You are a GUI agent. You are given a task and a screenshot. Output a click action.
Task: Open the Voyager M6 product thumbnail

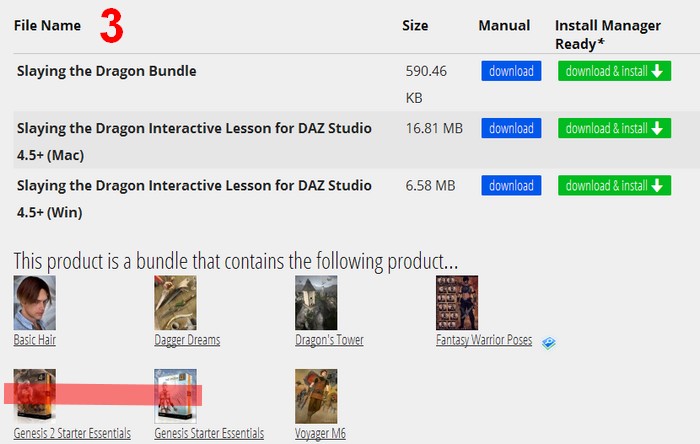pyautogui.click(x=316, y=396)
